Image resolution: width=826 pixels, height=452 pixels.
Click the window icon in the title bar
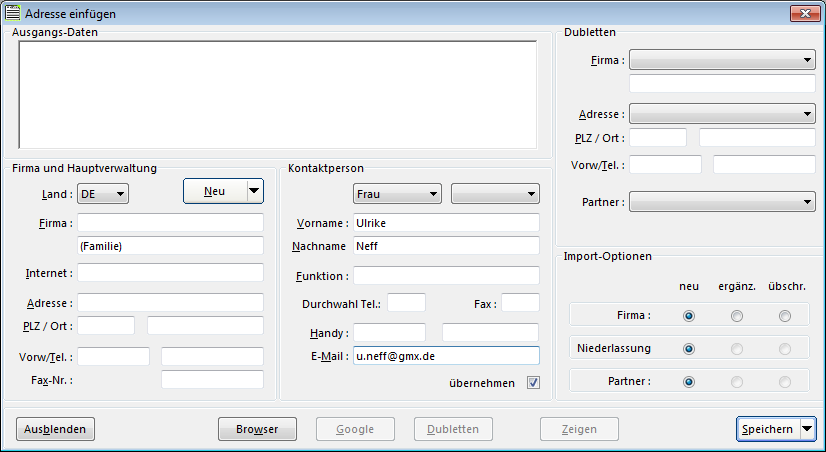(x=13, y=14)
